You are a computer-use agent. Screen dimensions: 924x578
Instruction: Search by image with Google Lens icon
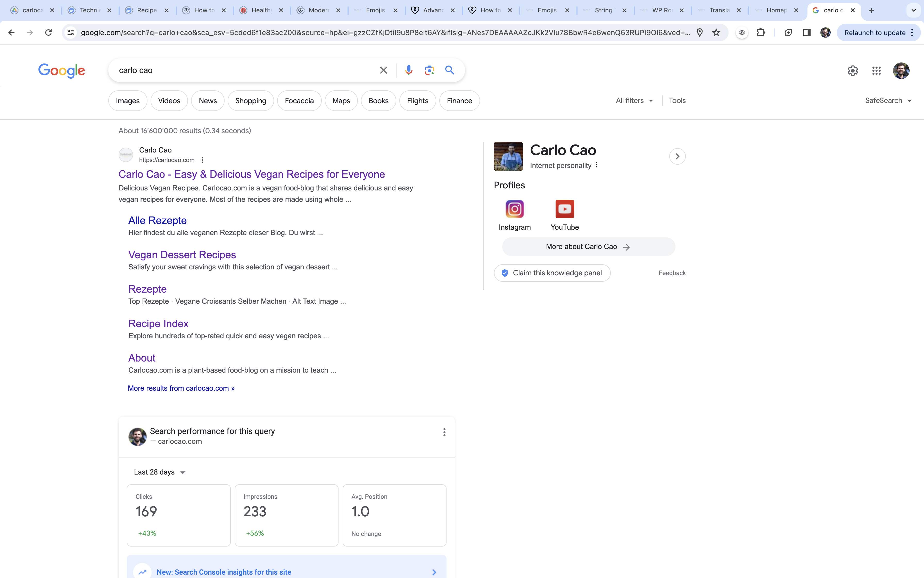point(429,70)
